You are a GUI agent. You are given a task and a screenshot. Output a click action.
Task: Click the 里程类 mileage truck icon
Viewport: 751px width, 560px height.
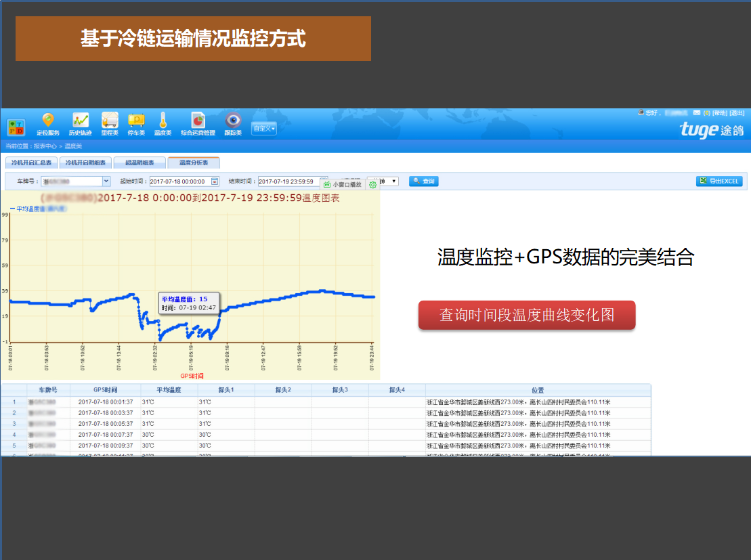pyautogui.click(x=110, y=121)
